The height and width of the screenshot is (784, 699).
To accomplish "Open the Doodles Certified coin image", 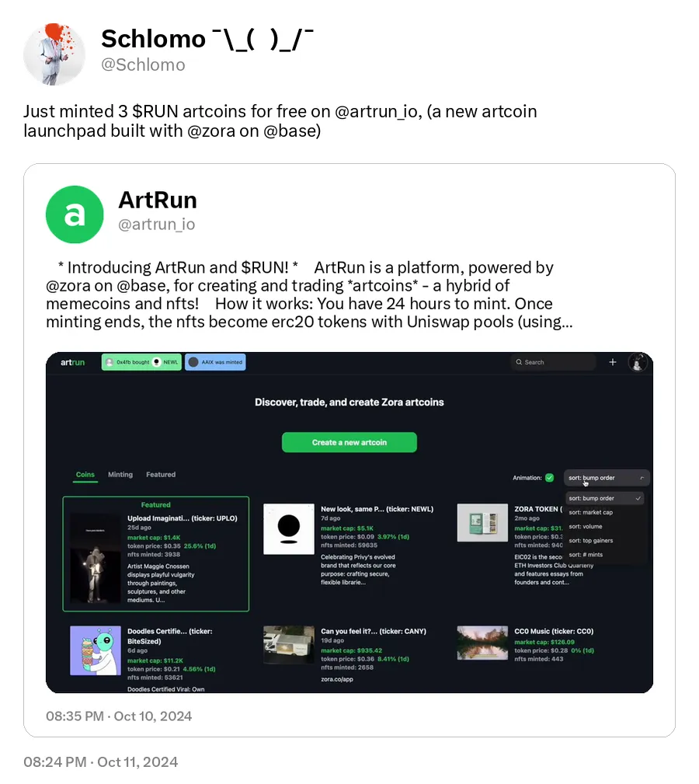I will click(96, 650).
